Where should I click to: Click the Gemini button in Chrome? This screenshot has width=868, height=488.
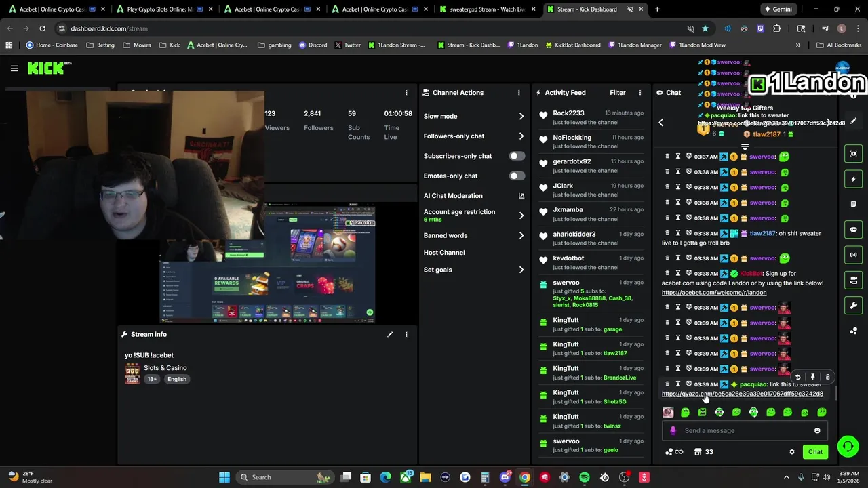click(777, 9)
